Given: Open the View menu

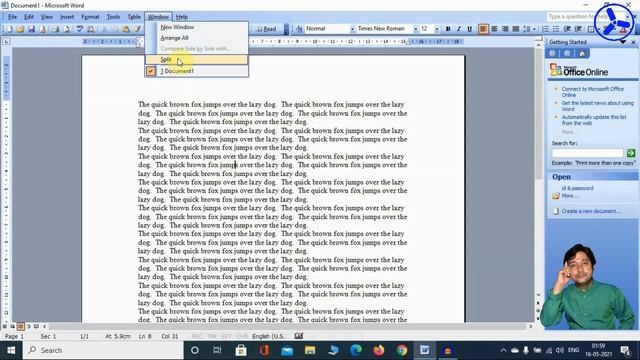Looking at the screenshot, I should click(x=47, y=17).
